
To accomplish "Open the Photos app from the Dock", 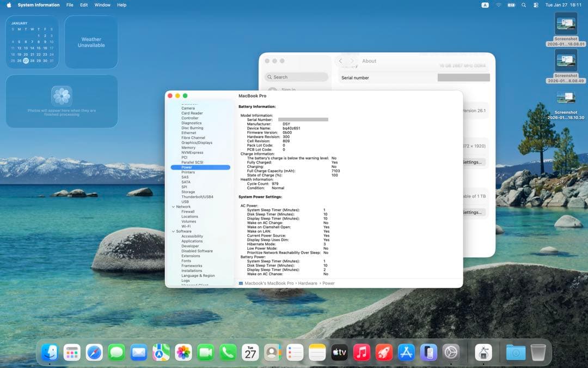I will coord(183,352).
